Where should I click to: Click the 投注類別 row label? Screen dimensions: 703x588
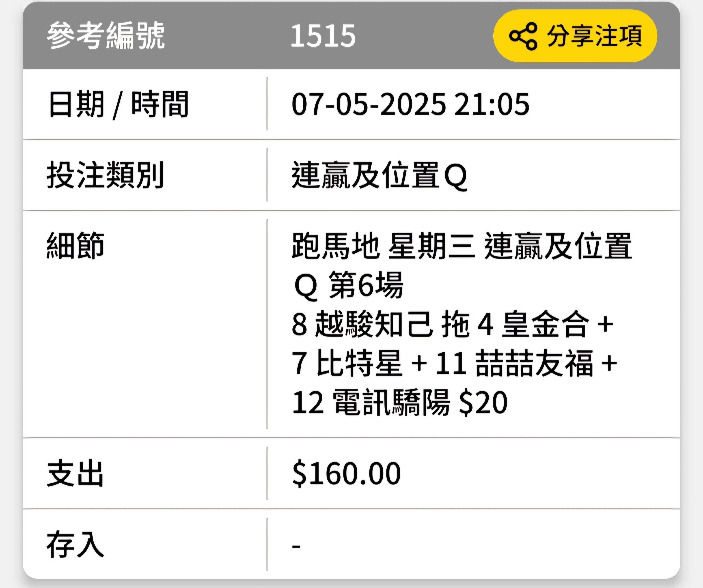click(x=105, y=175)
